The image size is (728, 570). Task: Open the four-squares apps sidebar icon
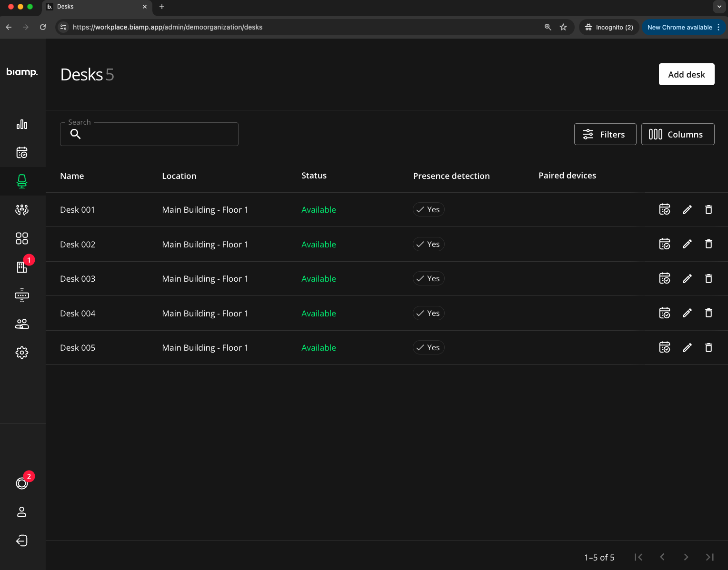click(22, 238)
